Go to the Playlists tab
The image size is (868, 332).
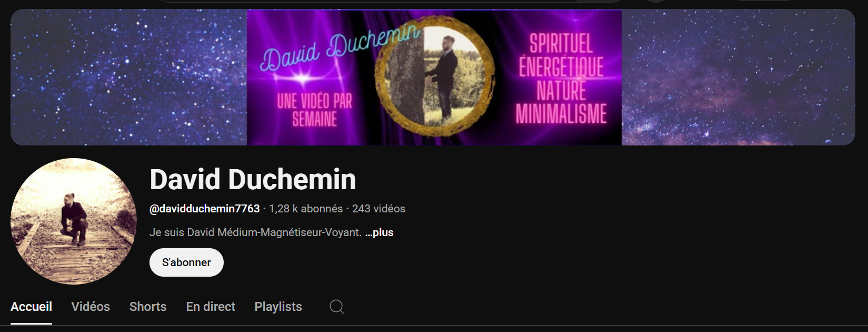pyautogui.click(x=278, y=307)
